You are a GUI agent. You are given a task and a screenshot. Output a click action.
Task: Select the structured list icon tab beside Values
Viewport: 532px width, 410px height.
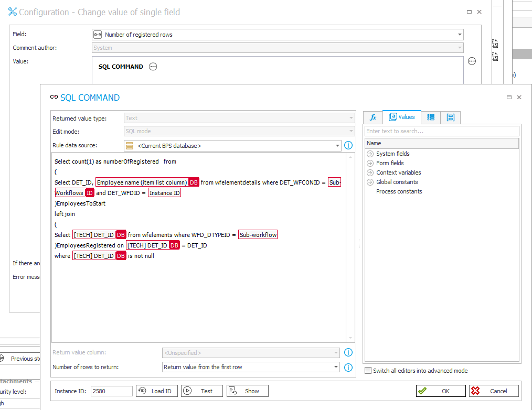(x=431, y=117)
